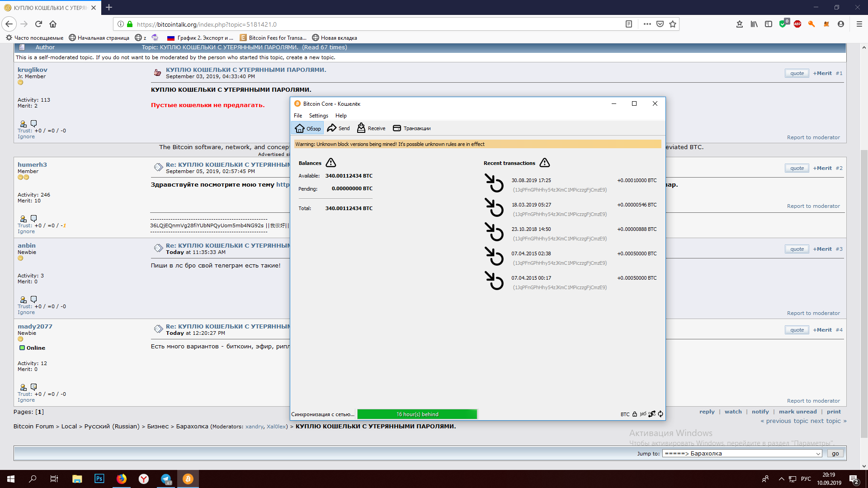The image size is (868, 488).
Task: Open the Help menu in Bitcoin Core
Action: click(341, 116)
